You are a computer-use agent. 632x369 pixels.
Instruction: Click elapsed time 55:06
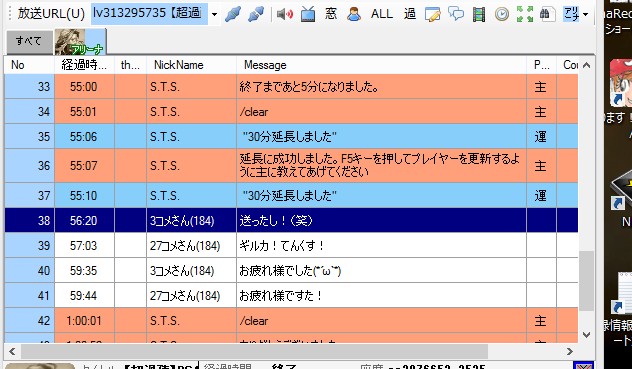click(83, 137)
